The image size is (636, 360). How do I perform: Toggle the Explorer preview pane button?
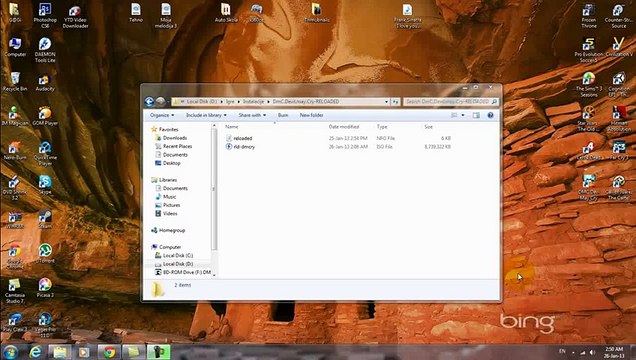pyautogui.click(x=476, y=115)
